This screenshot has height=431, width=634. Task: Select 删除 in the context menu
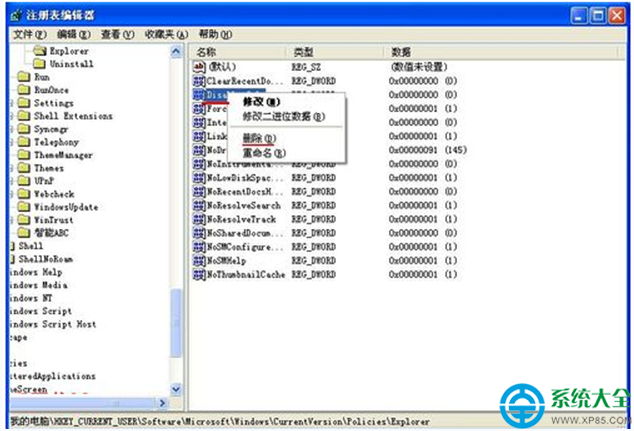(257, 138)
